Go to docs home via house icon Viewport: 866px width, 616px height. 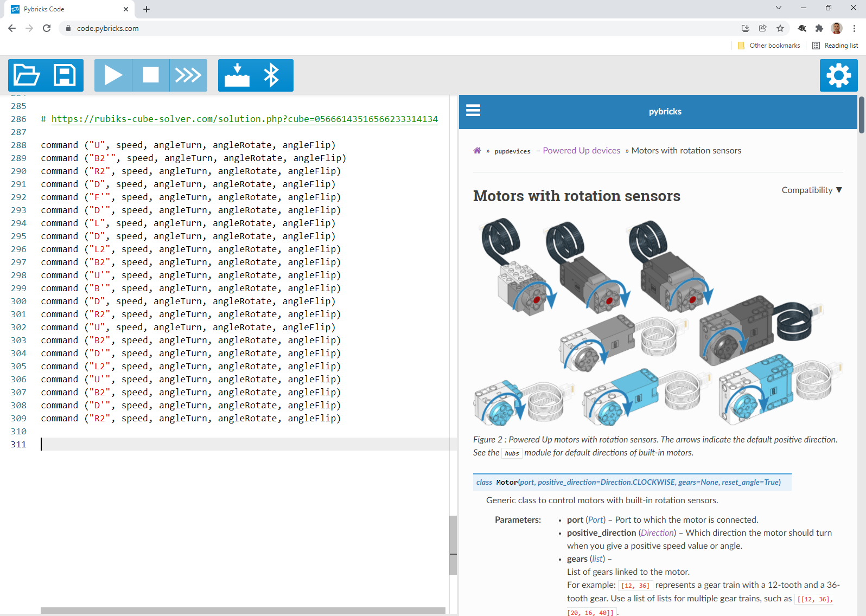(x=477, y=151)
